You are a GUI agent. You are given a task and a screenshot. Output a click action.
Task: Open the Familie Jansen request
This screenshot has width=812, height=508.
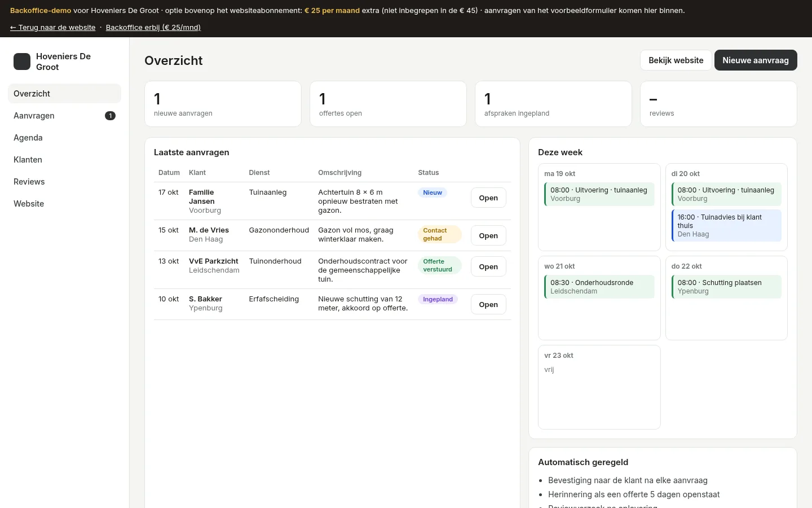[488, 198]
